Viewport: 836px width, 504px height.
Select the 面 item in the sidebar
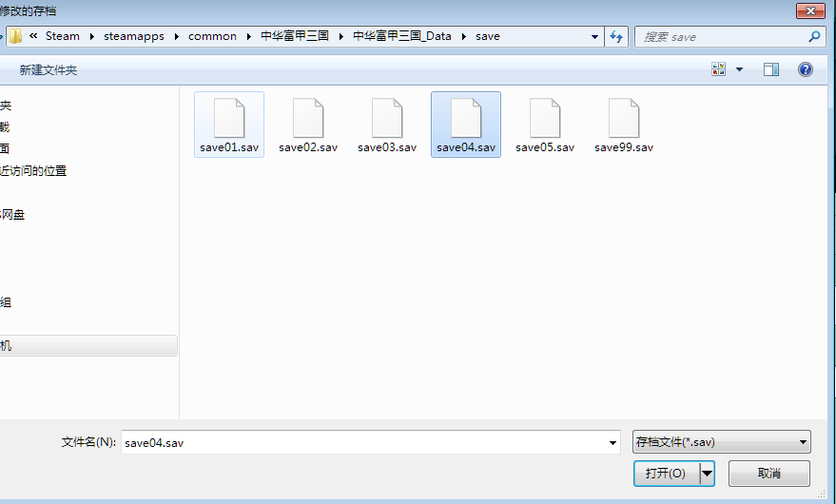(x=5, y=148)
